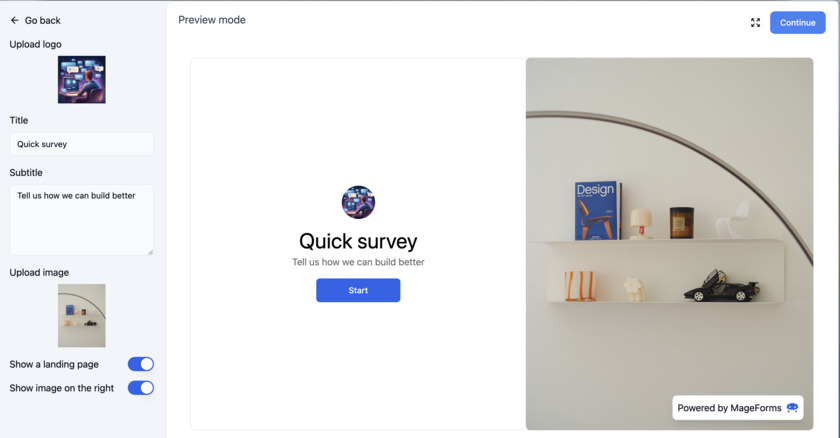This screenshot has height=438, width=840.
Task: Disable Show a landing page toggle
Action: (141, 364)
